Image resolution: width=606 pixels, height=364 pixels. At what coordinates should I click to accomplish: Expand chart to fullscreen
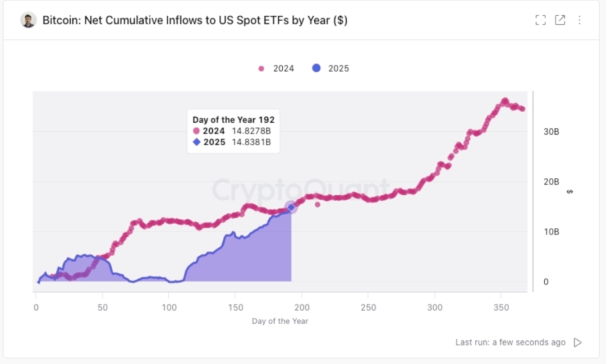tap(540, 20)
